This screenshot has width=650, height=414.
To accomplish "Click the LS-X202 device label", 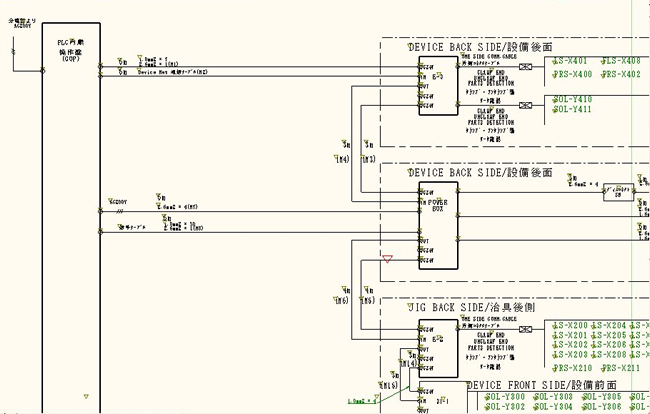I will (570, 345).
